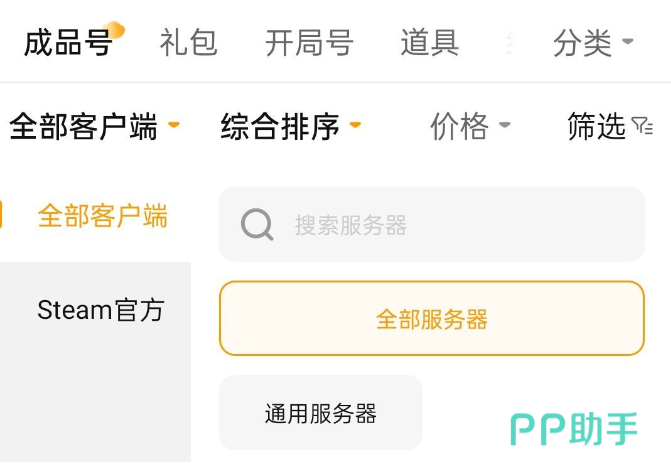
Task: Open the 开局号 tab
Action: tap(309, 43)
